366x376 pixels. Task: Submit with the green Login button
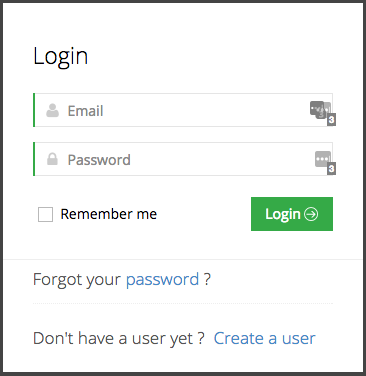pyautogui.click(x=292, y=214)
